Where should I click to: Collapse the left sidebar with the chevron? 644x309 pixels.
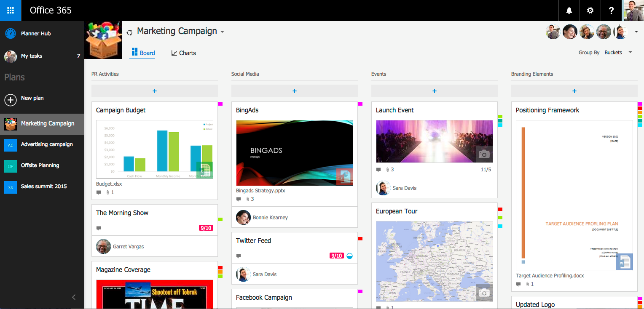tap(74, 297)
